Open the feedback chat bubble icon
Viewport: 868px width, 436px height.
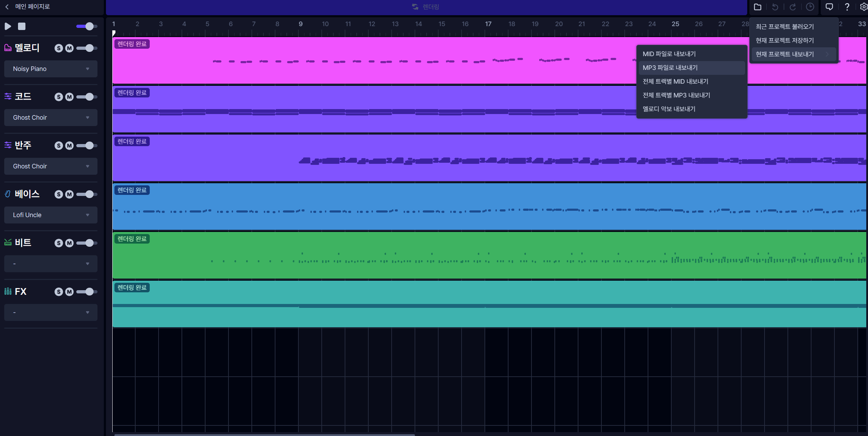coord(829,7)
